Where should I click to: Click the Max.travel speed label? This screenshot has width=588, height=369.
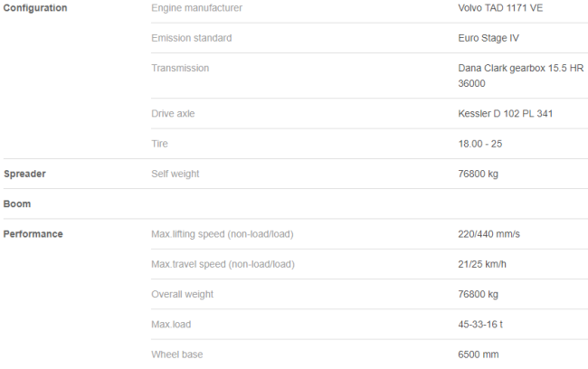(x=223, y=264)
